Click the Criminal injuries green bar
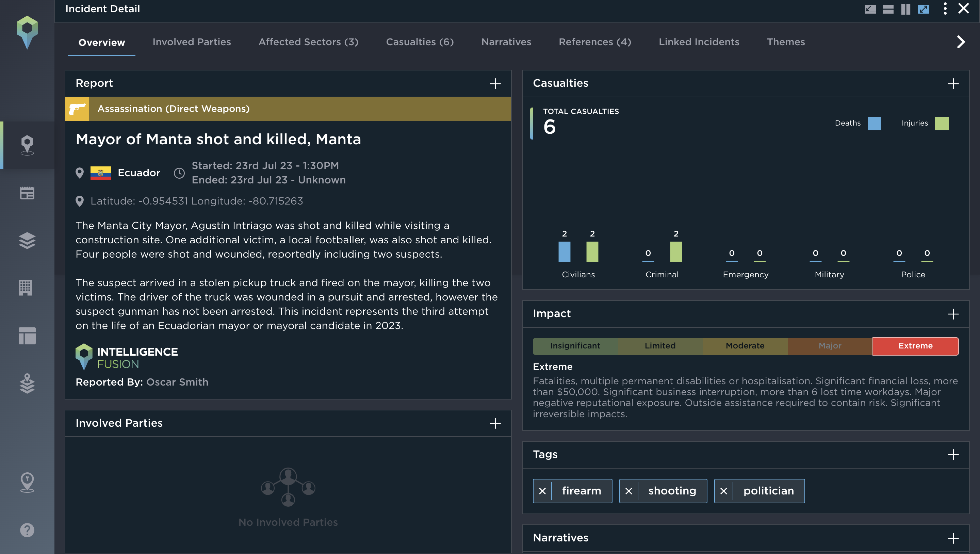This screenshot has width=980, height=554. pyautogui.click(x=676, y=252)
